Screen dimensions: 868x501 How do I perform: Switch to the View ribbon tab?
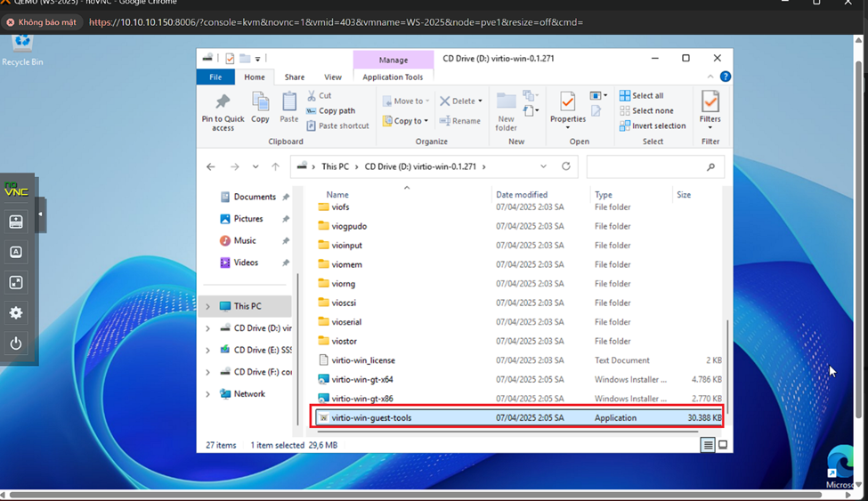point(332,77)
